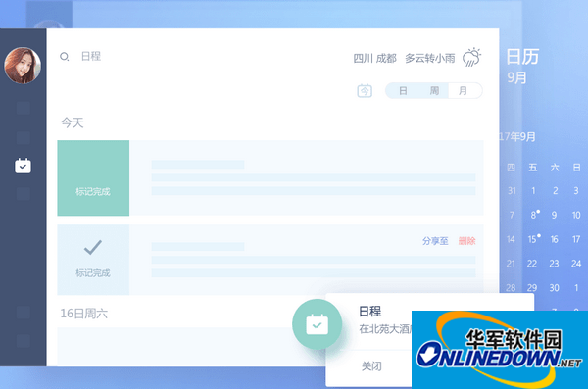This screenshot has width=588, height=389.
Task: Select date 10 in calendar
Action: tap(576, 215)
